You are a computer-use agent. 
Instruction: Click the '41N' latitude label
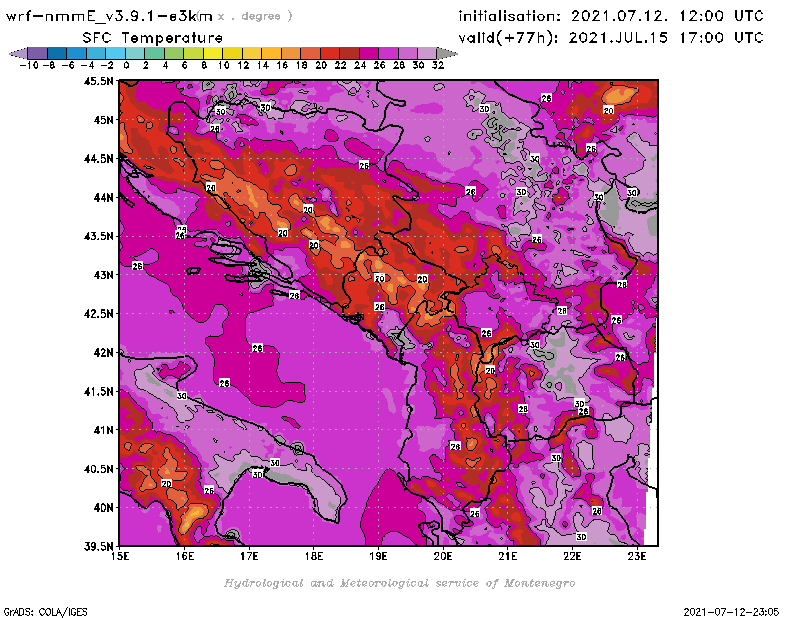pyautogui.click(x=103, y=430)
